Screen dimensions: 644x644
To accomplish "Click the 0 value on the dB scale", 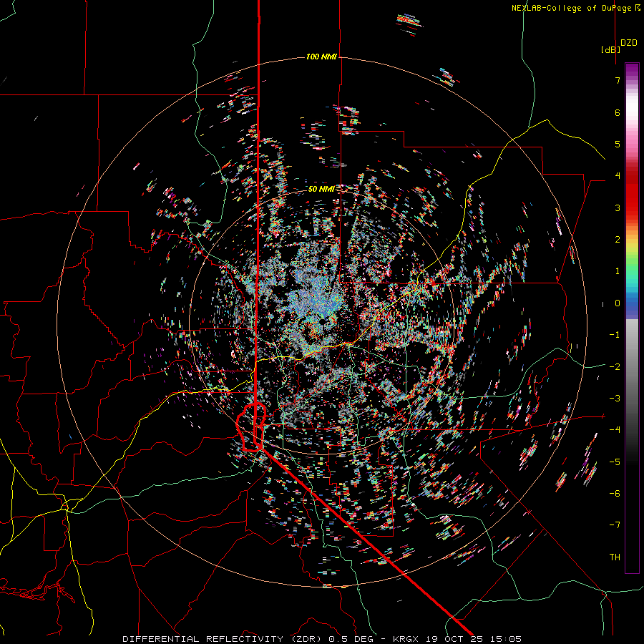I will pyautogui.click(x=618, y=303).
